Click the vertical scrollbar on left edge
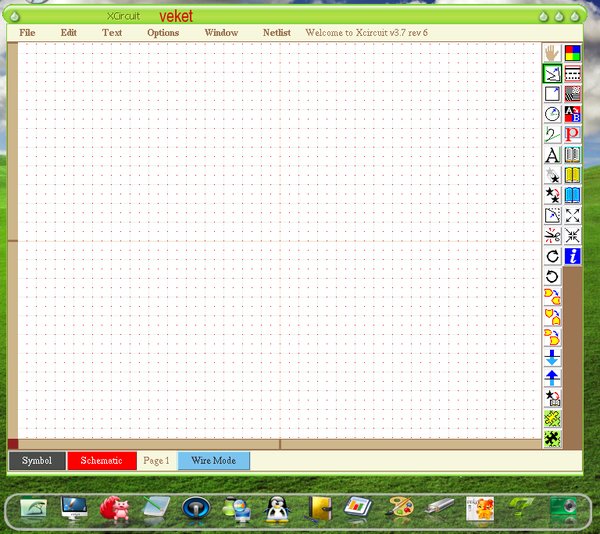The height and width of the screenshot is (534, 600). pyautogui.click(x=12, y=240)
